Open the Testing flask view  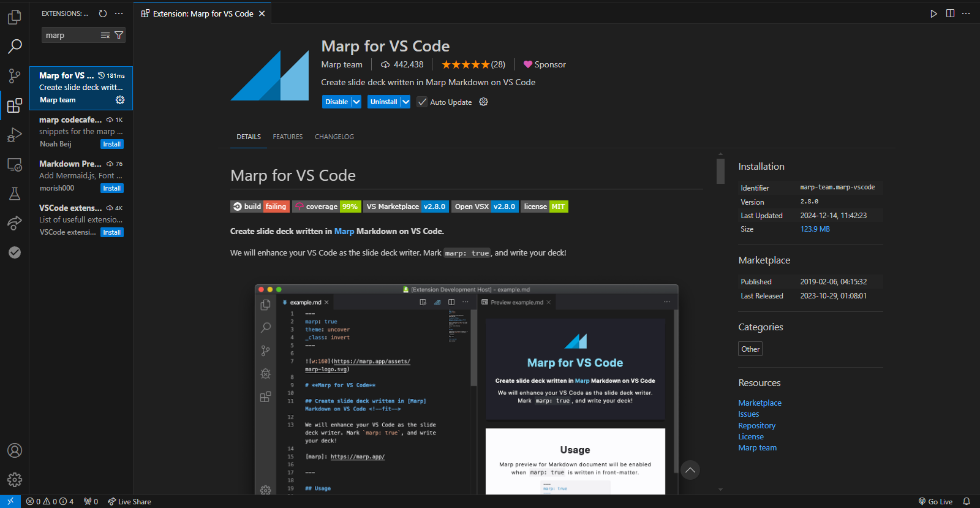tap(15, 194)
